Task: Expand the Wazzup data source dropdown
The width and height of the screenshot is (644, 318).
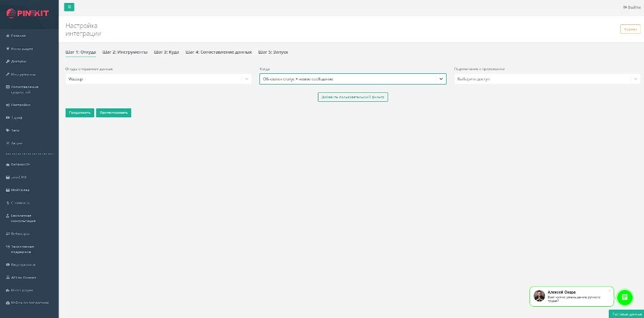Action: tap(158, 79)
